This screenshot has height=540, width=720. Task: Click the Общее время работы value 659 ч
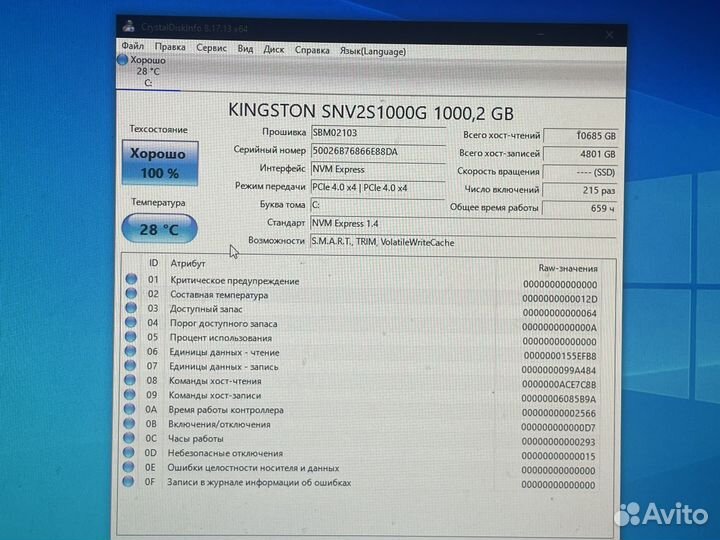pyautogui.click(x=580, y=208)
